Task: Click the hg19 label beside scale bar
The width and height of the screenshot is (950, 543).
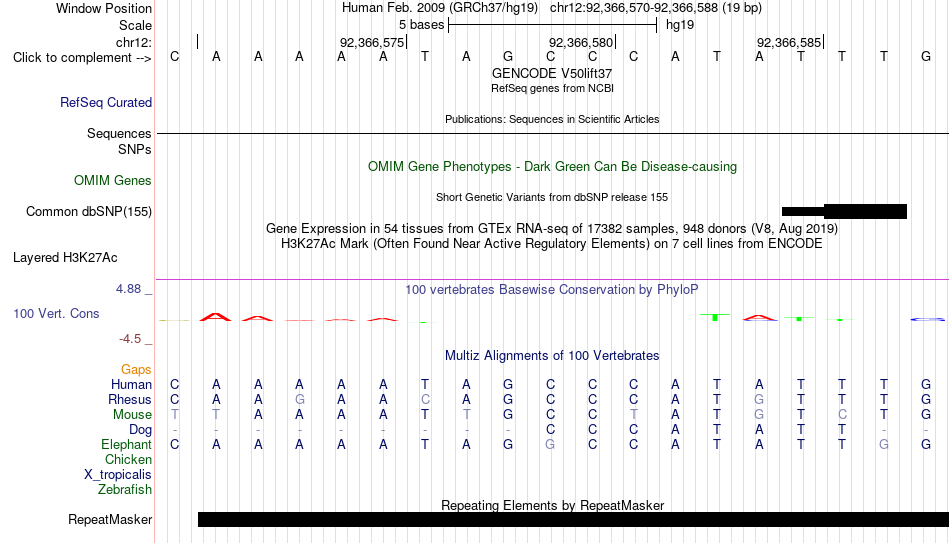Action: pyautogui.click(x=680, y=25)
